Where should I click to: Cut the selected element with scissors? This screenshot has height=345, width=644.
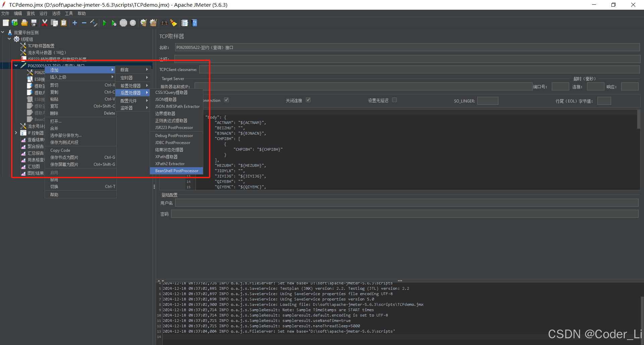click(x=45, y=23)
